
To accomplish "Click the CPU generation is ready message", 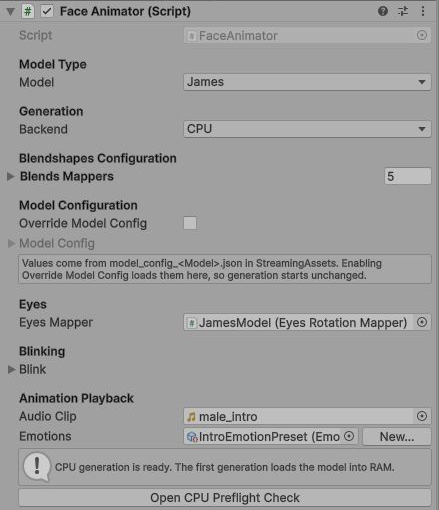I will [225, 467].
